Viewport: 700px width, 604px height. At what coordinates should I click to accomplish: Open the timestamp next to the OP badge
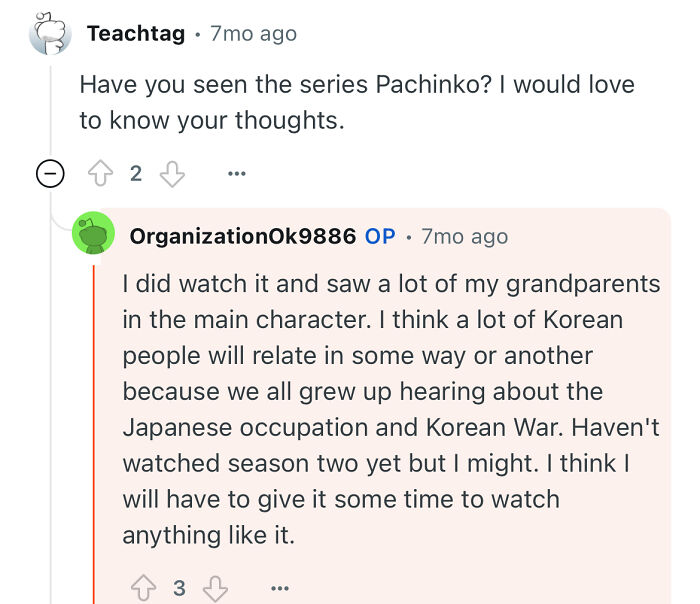pos(465,236)
